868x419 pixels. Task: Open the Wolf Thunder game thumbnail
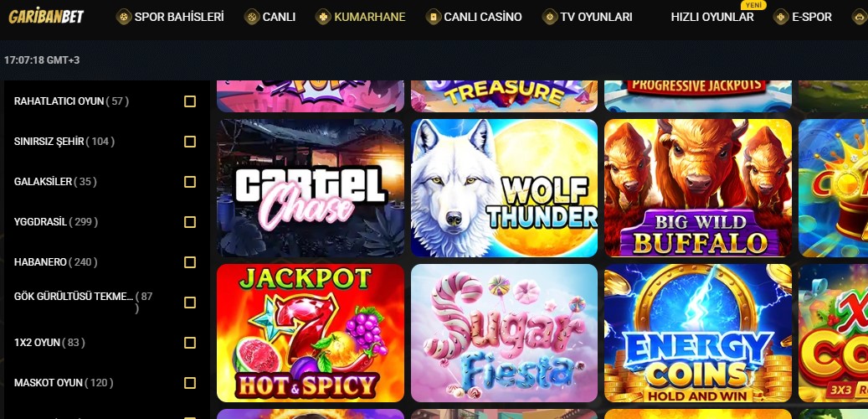pyautogui.click(x=504, y=188)
